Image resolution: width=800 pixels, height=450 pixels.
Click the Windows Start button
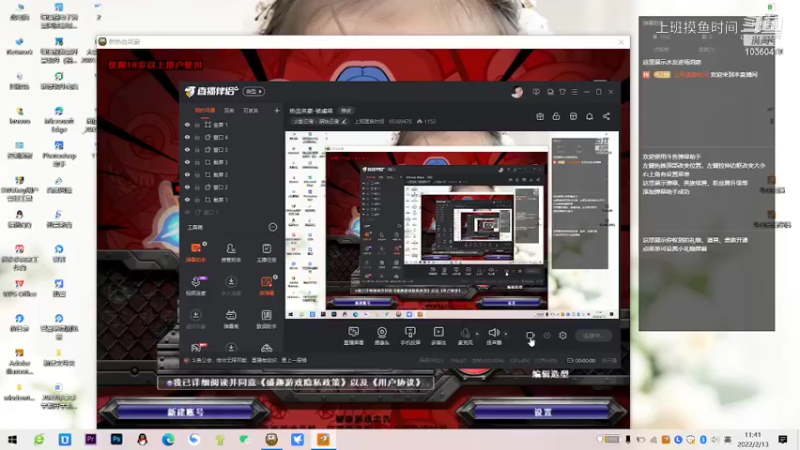click(x=13, y=439)
